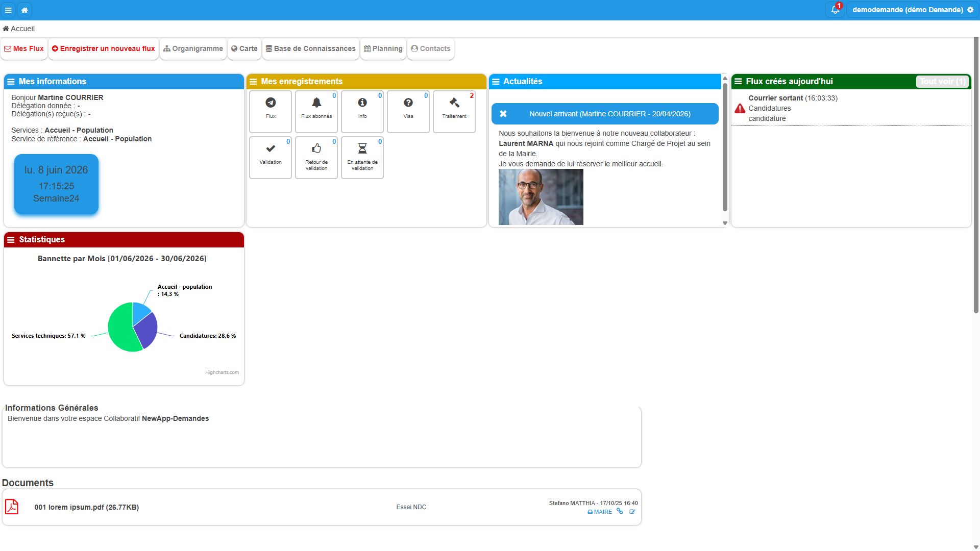The height and width of the screenshot is (551, 980).
Task: Open the Flux abonnés tile
Action: pyautogui.click(x=316, y=112)
